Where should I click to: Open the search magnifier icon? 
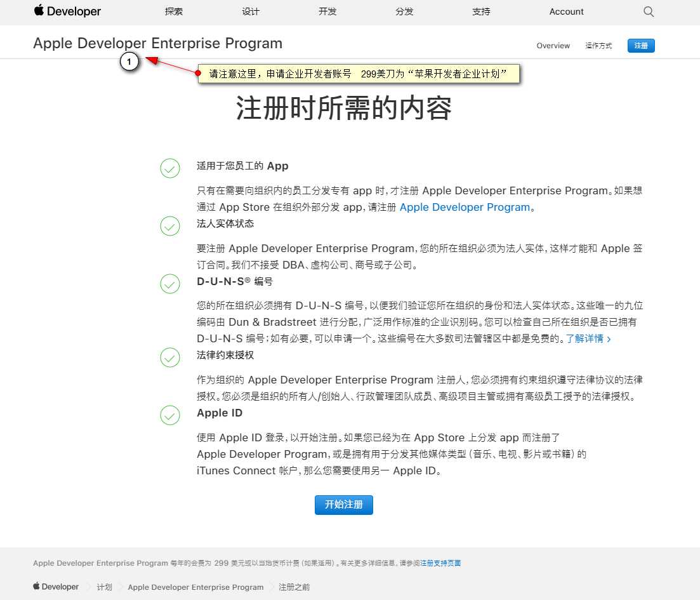point(649,11)
